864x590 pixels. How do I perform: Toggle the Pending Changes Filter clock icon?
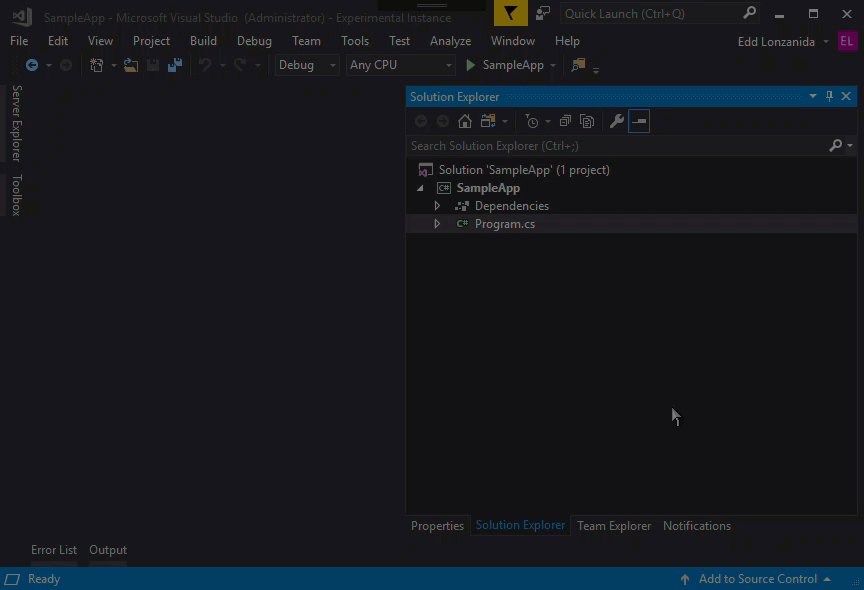tap(532, 121)
